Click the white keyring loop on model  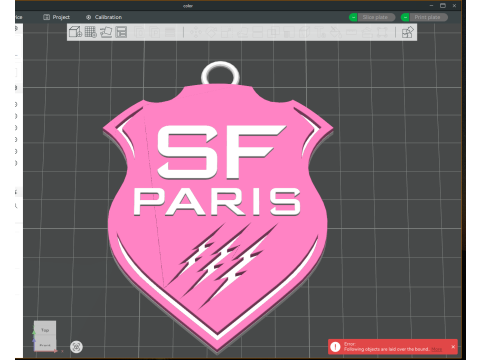[220, 73]
